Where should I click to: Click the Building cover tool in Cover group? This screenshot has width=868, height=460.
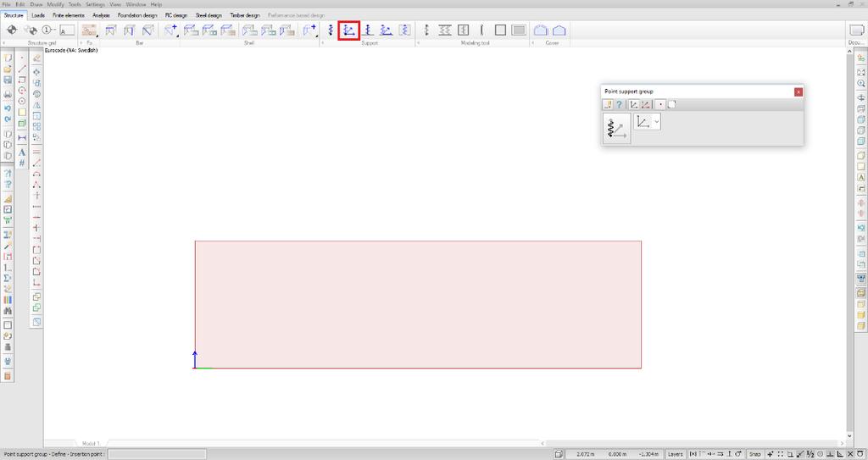point(559,30)
